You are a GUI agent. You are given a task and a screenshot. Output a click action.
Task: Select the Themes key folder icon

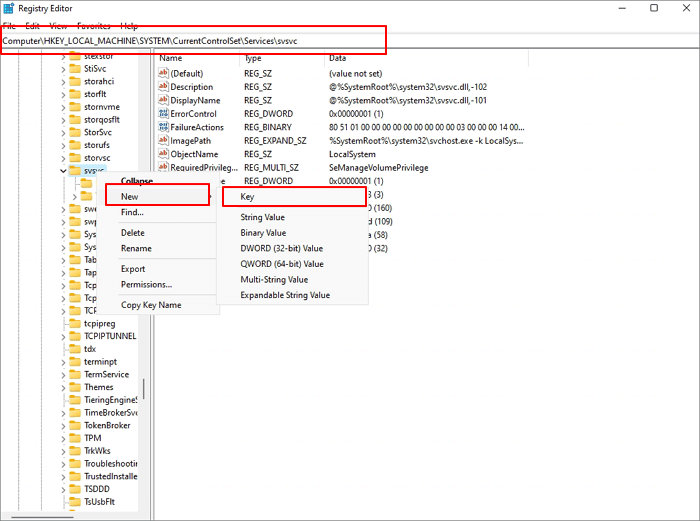tap(74, 387)
